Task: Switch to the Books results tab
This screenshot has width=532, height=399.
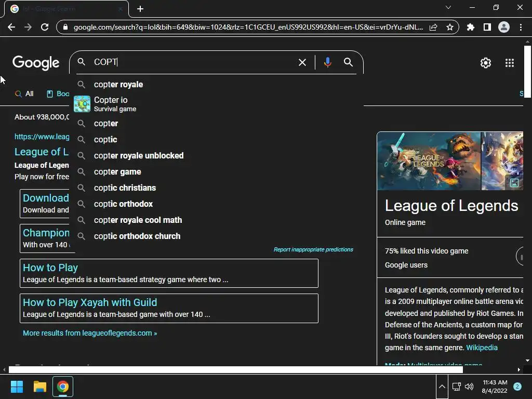Action: pos(58,94)
